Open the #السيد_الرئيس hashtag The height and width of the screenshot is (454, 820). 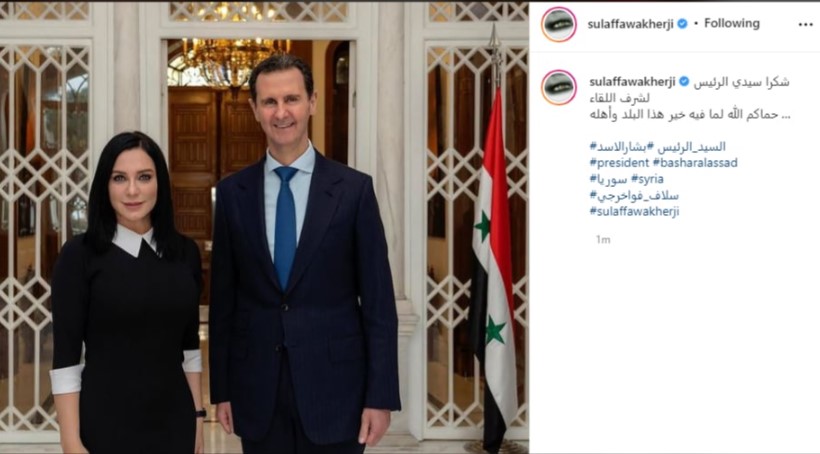690,146
